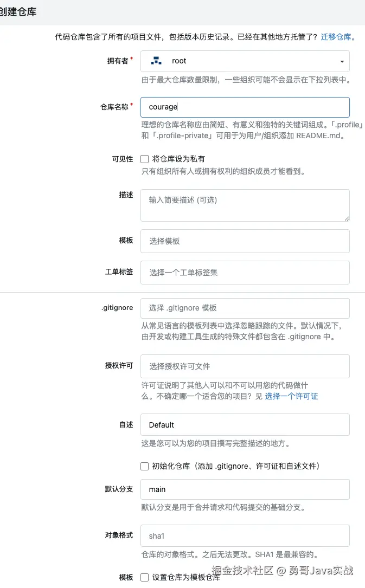Grab the description textarea resize handle

point(346,218)
